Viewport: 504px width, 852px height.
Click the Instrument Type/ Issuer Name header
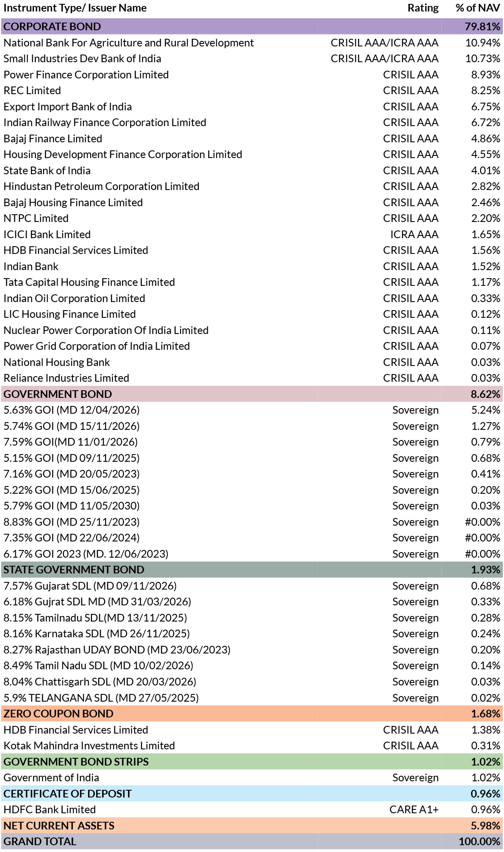tap(75, 8)
